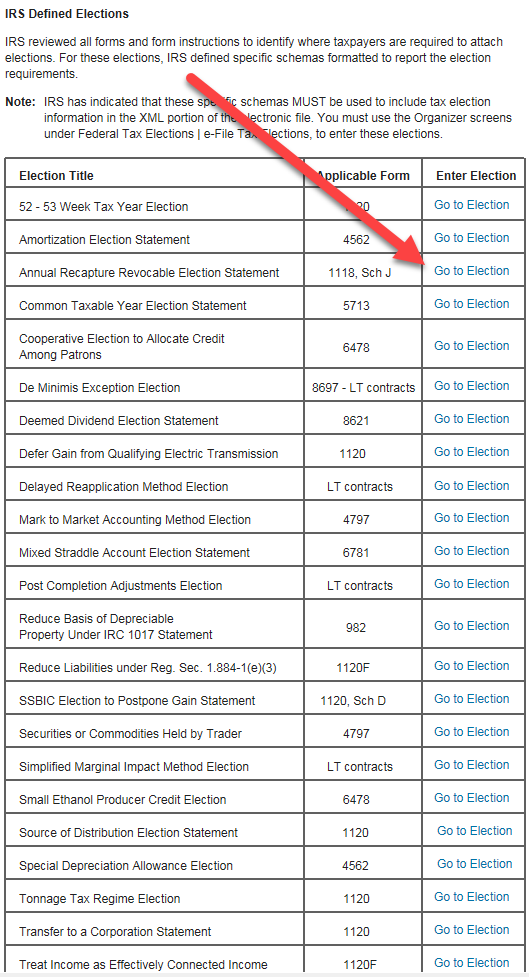
Task: Open Go to Election for Amortization Election Statement
Action: coord(472,238)
